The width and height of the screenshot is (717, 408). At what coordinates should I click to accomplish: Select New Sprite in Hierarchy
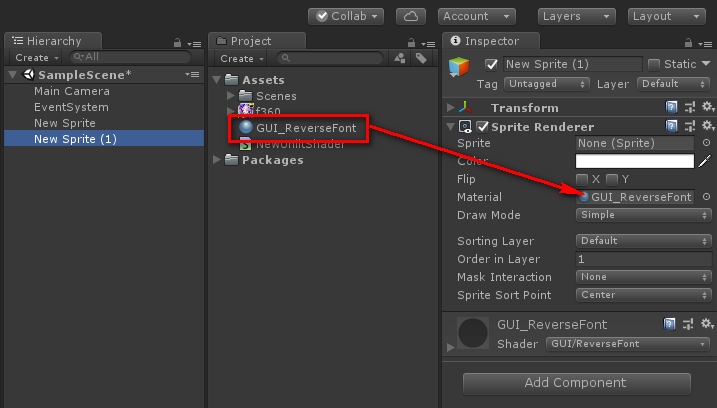(x=65, y=123)
